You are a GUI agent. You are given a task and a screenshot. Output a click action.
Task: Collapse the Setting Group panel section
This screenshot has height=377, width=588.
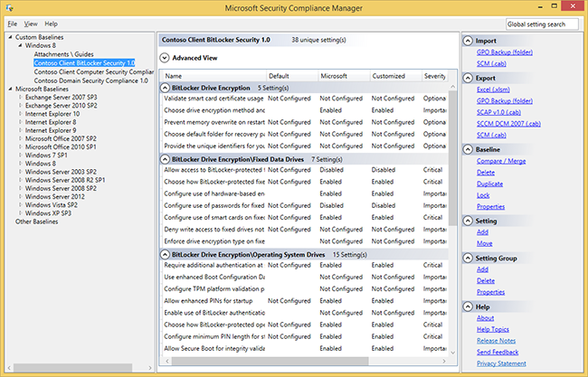[x=469, y=258]
